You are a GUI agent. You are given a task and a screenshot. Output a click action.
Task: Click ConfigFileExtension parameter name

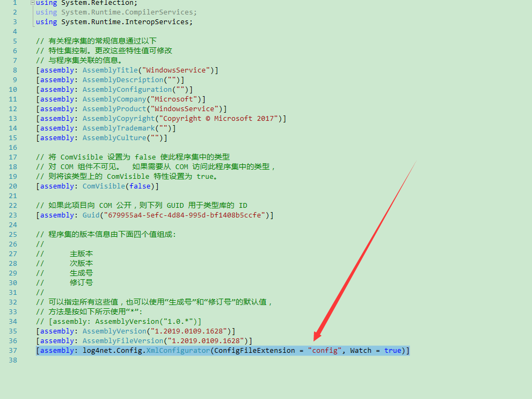(x=254, y=351)
